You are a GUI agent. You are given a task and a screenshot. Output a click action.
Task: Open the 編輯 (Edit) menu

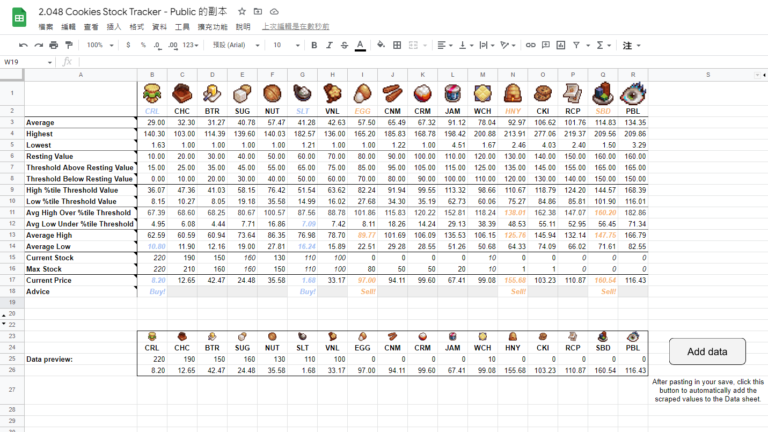pyautogui.click(x=68, y=26)
